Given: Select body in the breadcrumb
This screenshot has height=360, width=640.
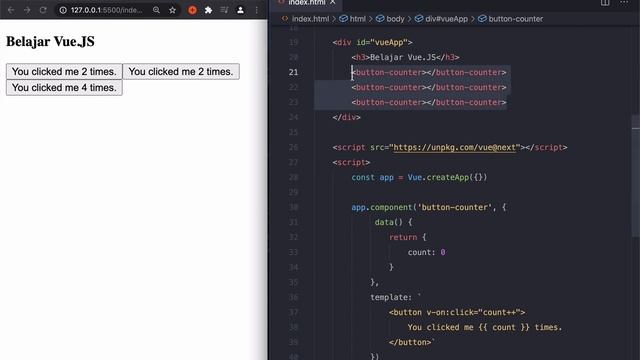Looking at the screenshot, I should (390, 19).
